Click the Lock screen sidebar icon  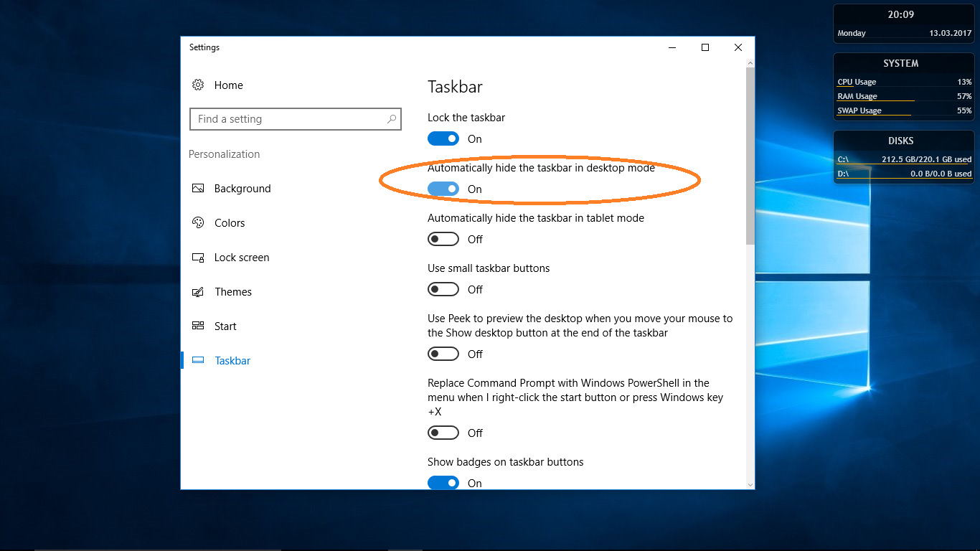click(x=198, y=257)
